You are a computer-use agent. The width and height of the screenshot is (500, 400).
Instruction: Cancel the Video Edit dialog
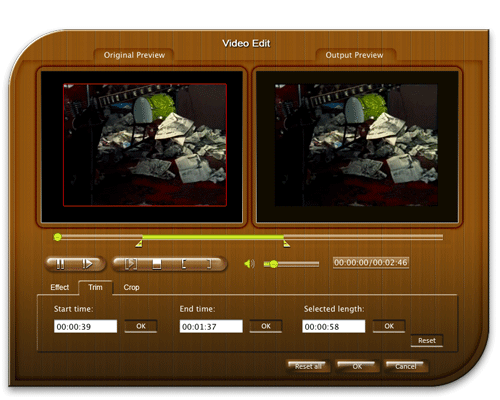pyautogui.click(x=406, y=366)
